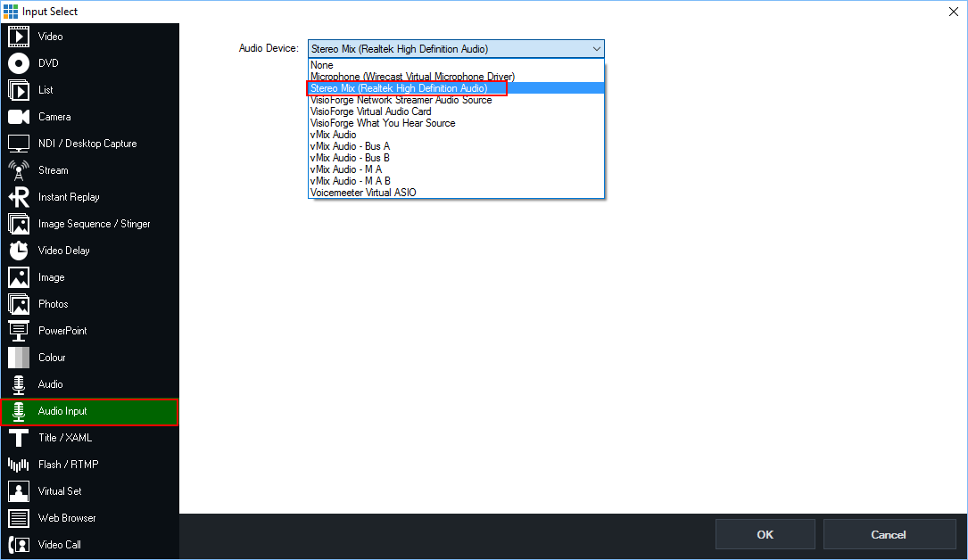Choose the Image picture icon

(x=19, y=277)
